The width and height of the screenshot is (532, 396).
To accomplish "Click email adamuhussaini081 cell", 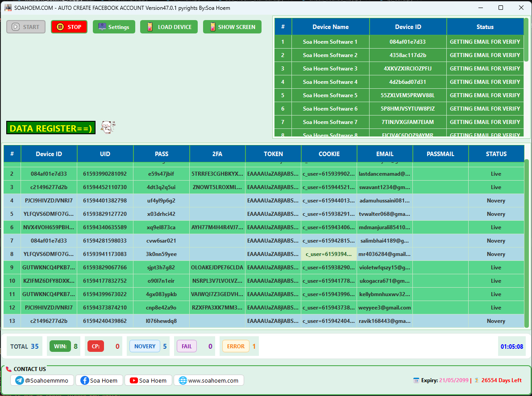I will coord(385,200).
